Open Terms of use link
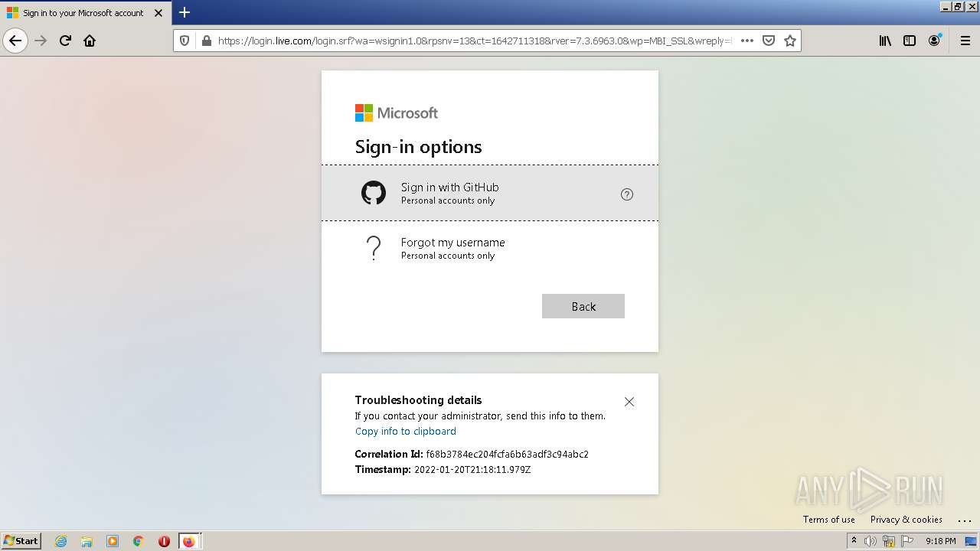This screenshot has width=980, height=551. tap(829, 519)
